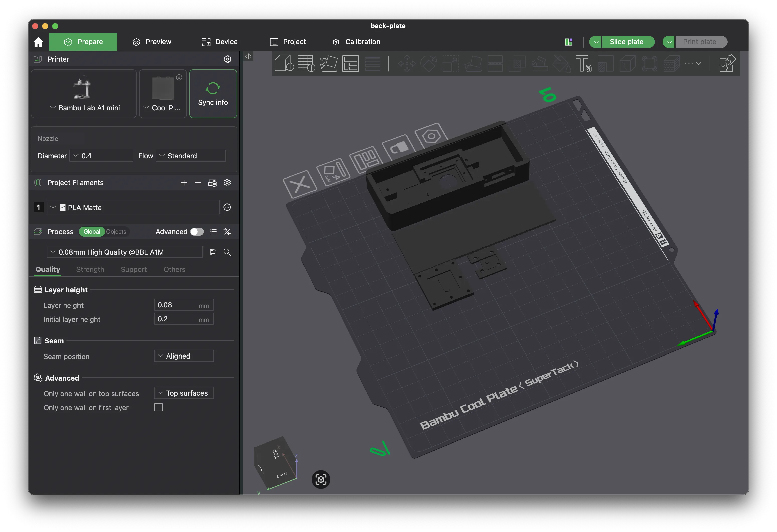
Task: Open the Seam position dropdown
Action: pos(184,356)
